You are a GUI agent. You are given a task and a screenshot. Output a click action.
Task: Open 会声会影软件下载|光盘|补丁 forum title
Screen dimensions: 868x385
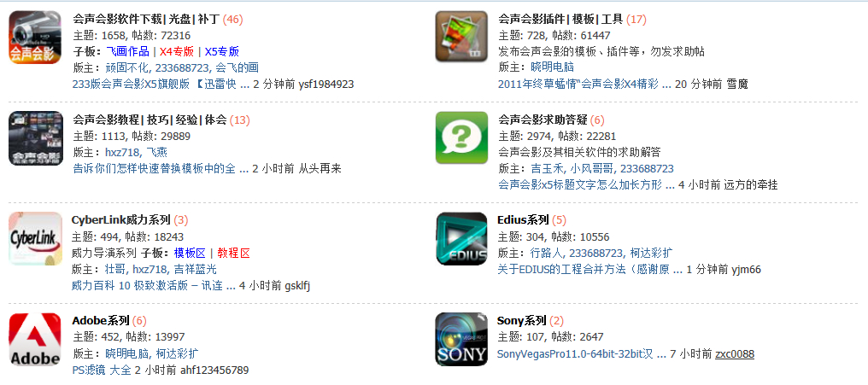pyautogui.click(x=146, y=20)
